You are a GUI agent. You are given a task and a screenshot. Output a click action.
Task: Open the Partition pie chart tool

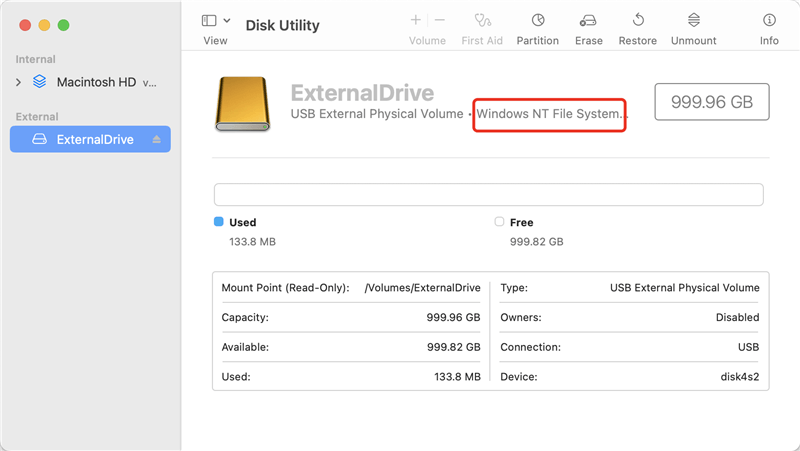[538, 20]
